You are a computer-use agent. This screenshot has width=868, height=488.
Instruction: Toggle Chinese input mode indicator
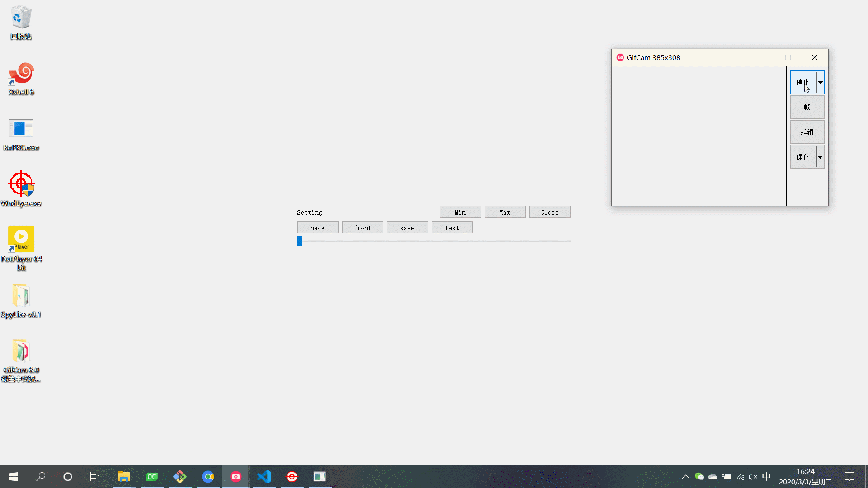pyautogui.click(x=766, y=477)
